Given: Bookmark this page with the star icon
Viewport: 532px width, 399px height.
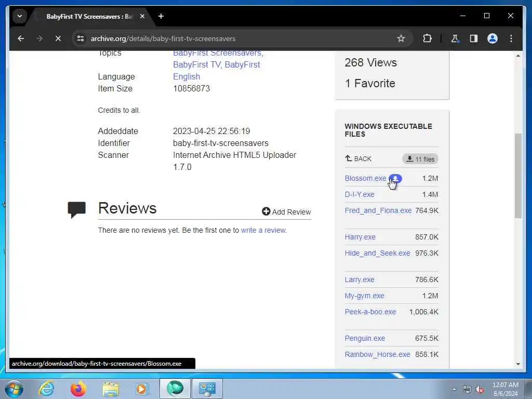Looking at the screenshot, I should pos(401,38).
